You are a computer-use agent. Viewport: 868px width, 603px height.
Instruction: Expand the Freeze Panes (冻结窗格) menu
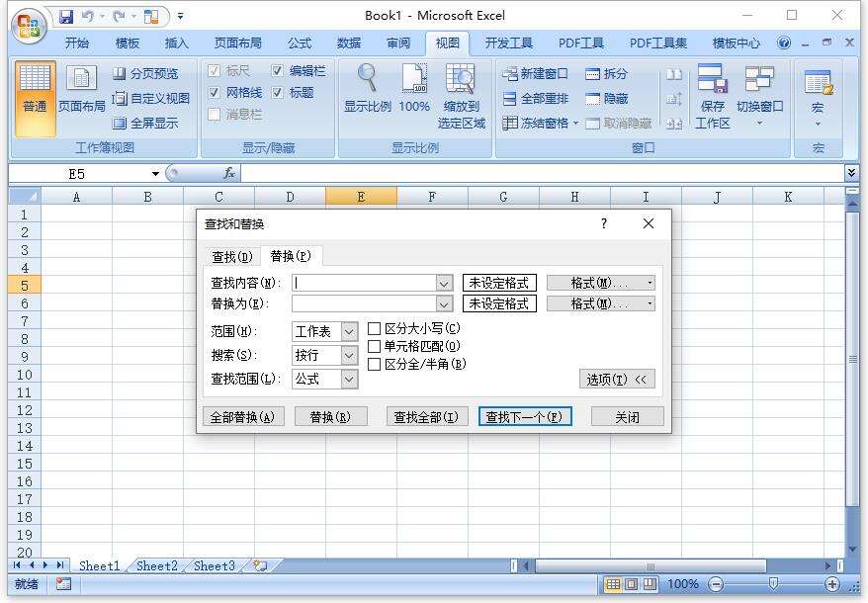575,123
